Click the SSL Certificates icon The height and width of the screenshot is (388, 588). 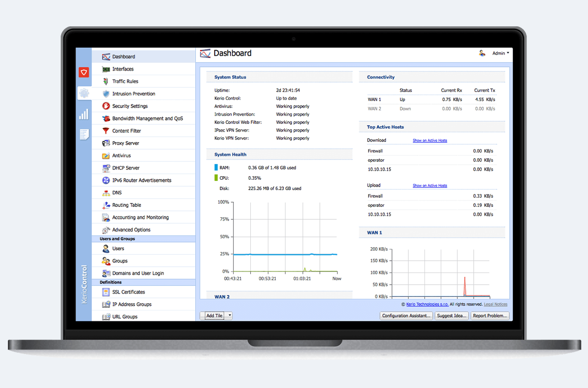[106, 292]
